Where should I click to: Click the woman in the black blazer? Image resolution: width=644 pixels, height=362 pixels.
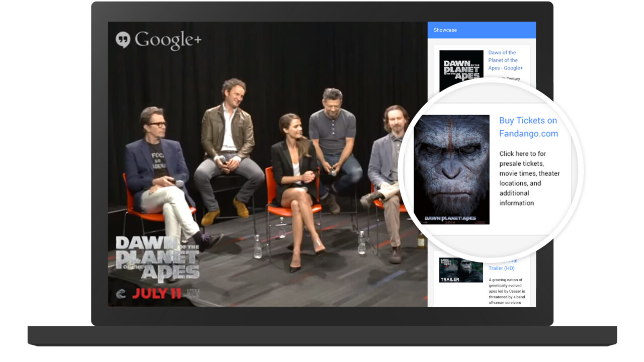pyautogui.click(x=294, y=176)
